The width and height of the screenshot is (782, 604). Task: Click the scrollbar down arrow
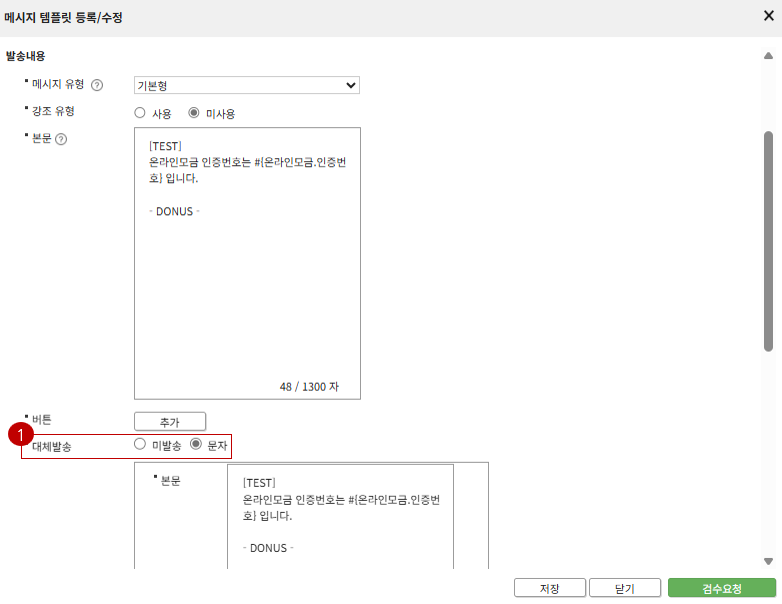tap(768, 561)
